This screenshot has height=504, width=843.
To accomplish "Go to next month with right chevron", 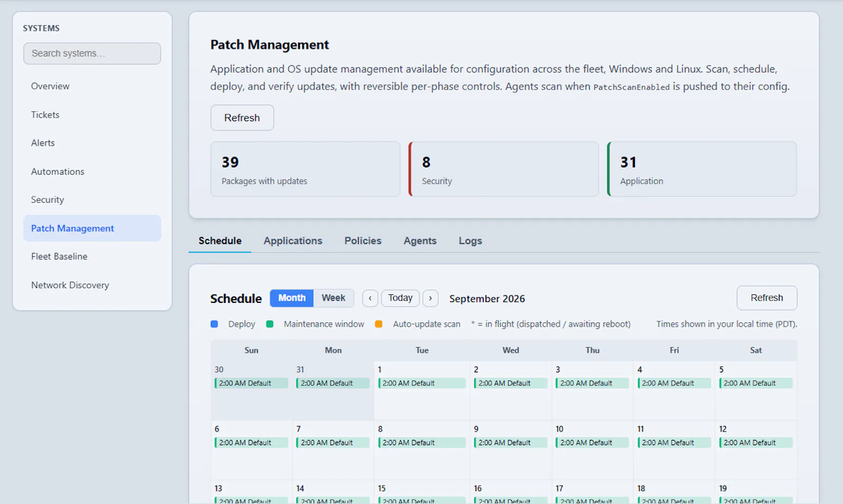I will click(x=430, y=298).
